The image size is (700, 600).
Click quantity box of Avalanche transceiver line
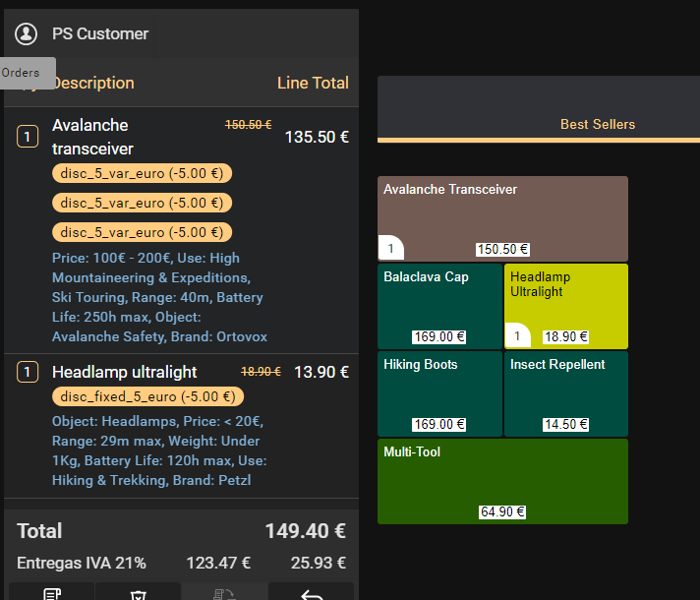pyautogui.click(x=28, y=137)
